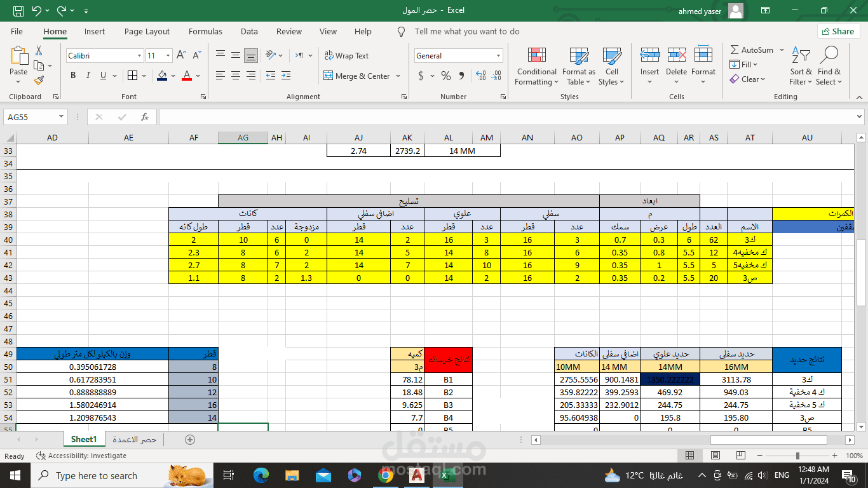
Task: Expand the Merge & Center dropdown arrow
Action: pos(398,76)
